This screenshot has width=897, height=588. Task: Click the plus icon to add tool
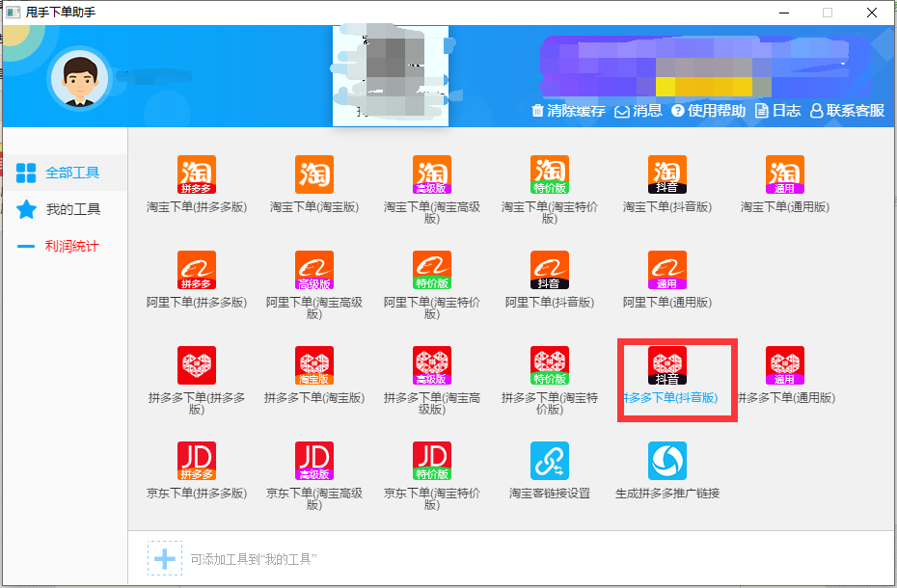click(x=165, y=558)
